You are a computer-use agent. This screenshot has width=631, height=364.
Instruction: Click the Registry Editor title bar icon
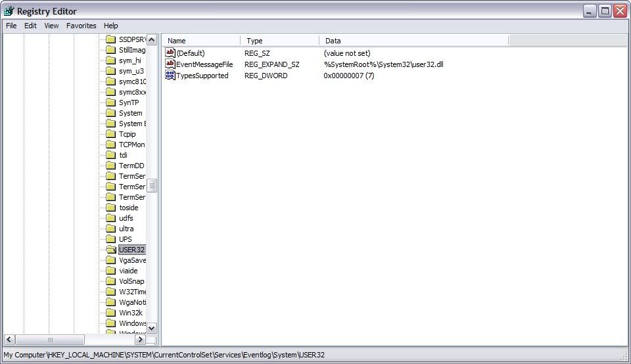pyautogui.click(x=9, y=11)
